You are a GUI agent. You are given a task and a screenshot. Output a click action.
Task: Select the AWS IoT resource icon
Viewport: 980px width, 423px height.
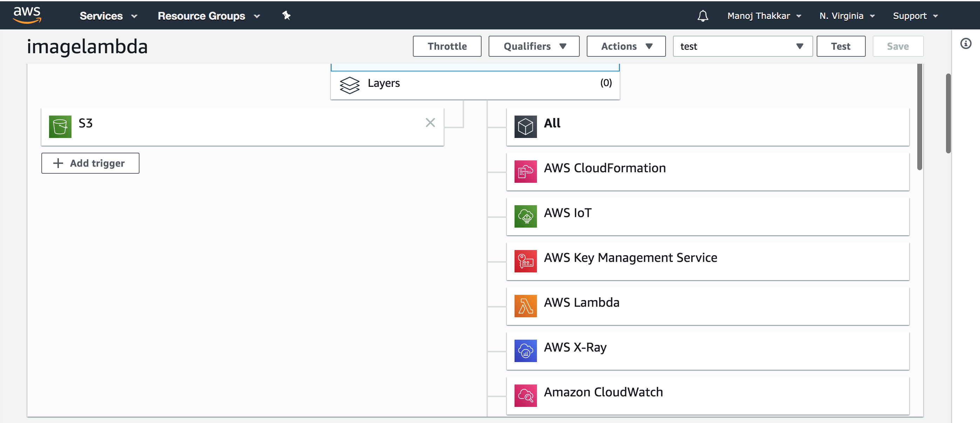pos(525,216)
